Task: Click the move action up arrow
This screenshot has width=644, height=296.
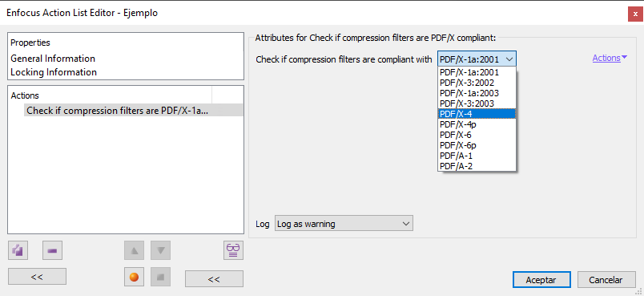Action: point(135,250)
